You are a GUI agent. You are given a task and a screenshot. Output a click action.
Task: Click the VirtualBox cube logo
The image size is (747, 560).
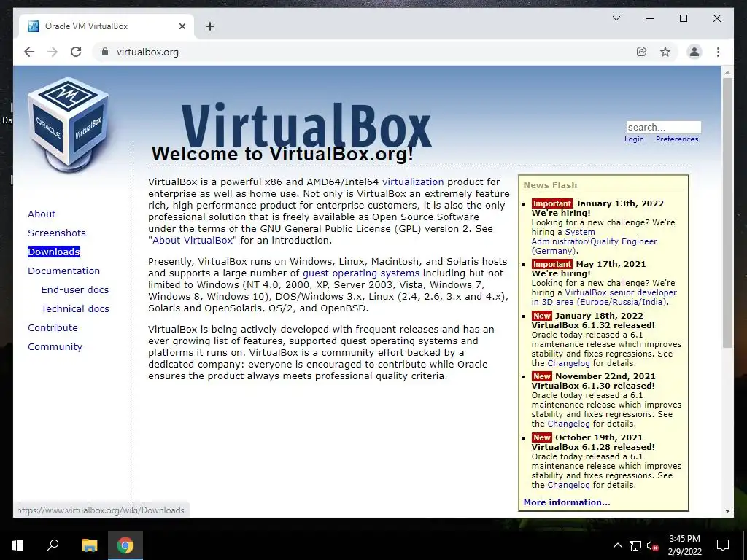pos(68,125)
